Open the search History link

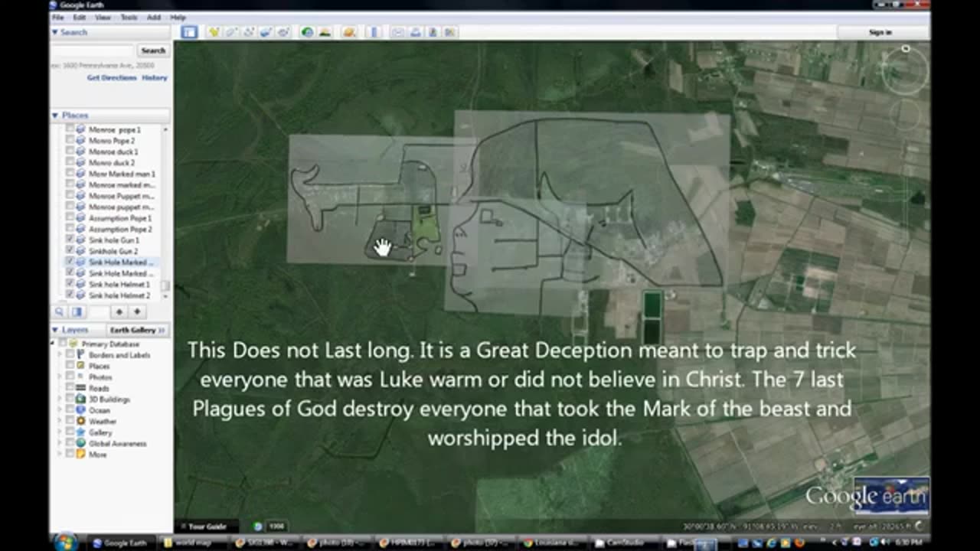click(x=155, y=78)
